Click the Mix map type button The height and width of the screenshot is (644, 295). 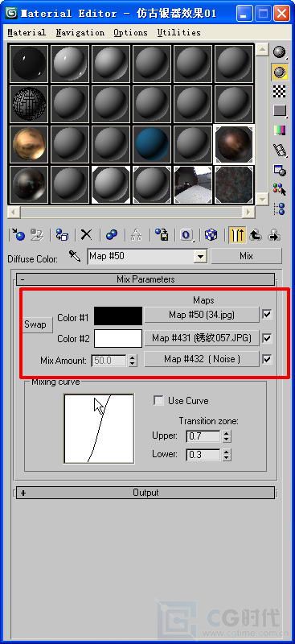[246, 256]
